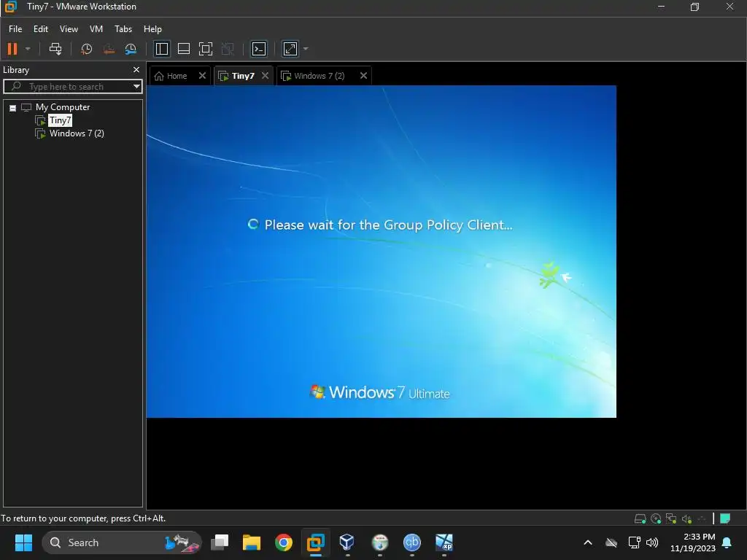Enter full screen mode
Image resolution: width=747 pixels, height=560 pixels.
[x=205, y=49]
